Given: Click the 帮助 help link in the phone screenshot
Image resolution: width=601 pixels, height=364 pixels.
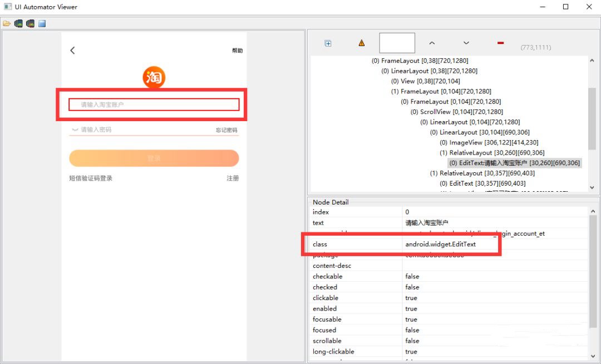Looking at the screenshot, I should 237,51.
